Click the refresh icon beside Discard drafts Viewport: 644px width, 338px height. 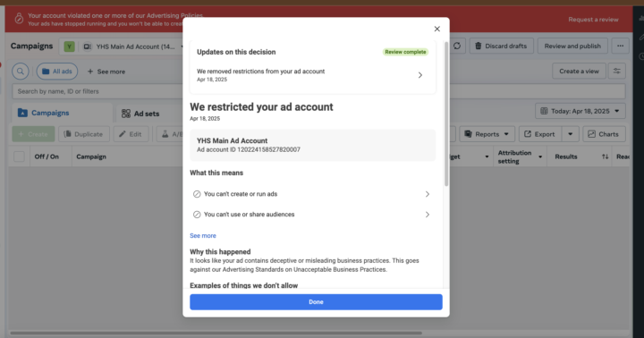457,46
